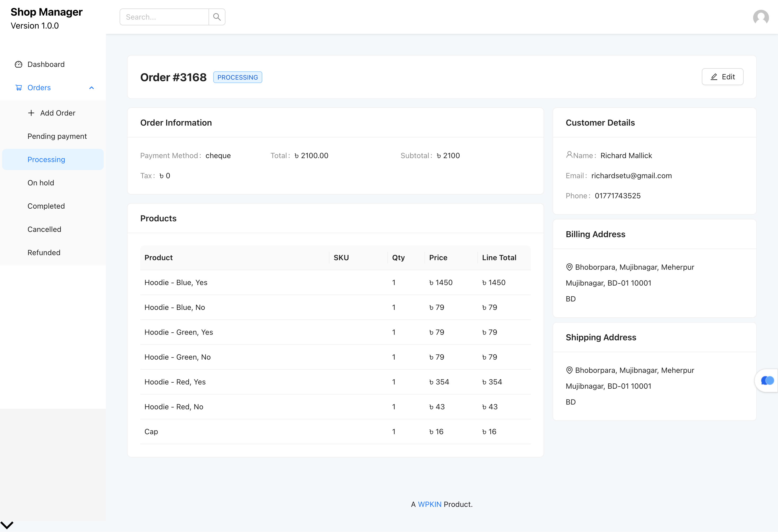Image resolution: width=778 pixels, height=532 pixels.
Task: Select the 'Hoodie - Red, No' product row
Action: point(336,407)
